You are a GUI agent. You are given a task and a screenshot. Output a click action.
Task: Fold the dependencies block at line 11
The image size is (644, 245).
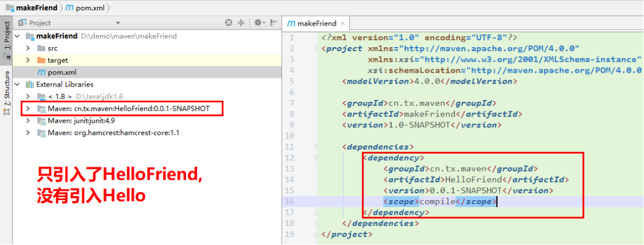tap(317, 147)
